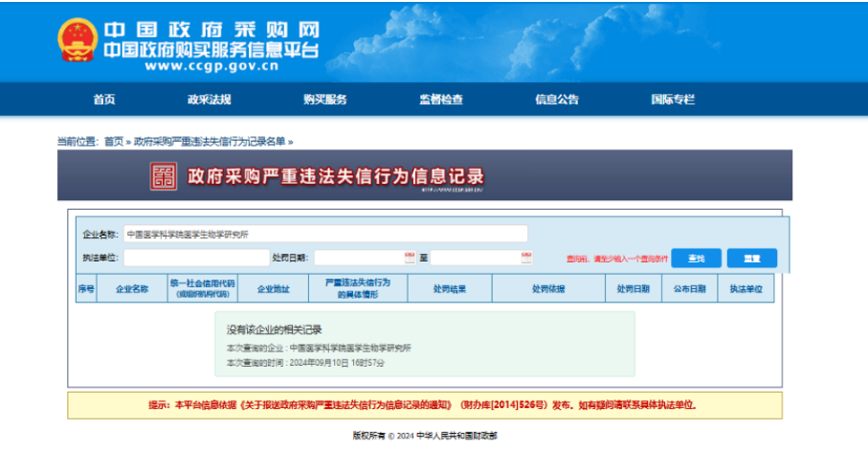Click the 中国政府采购网 site title
This screenshot has height=452, width=868.
[211, 30]
